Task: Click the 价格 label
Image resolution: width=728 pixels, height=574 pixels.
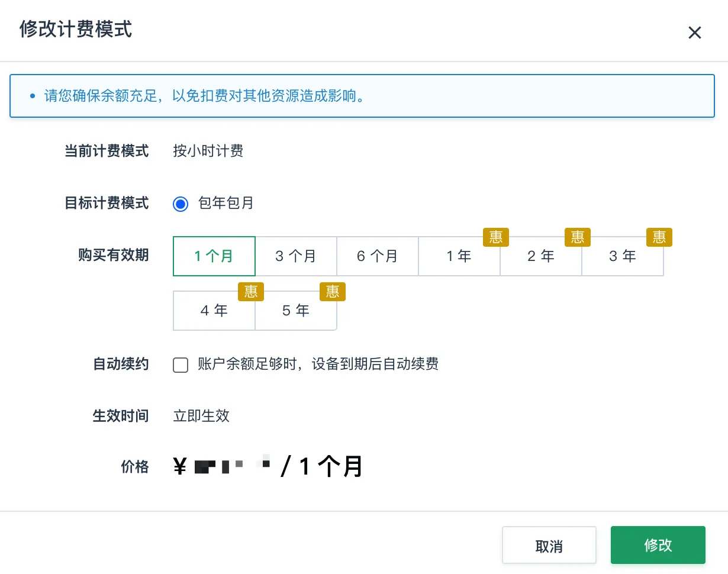Action: pos(135,467)
